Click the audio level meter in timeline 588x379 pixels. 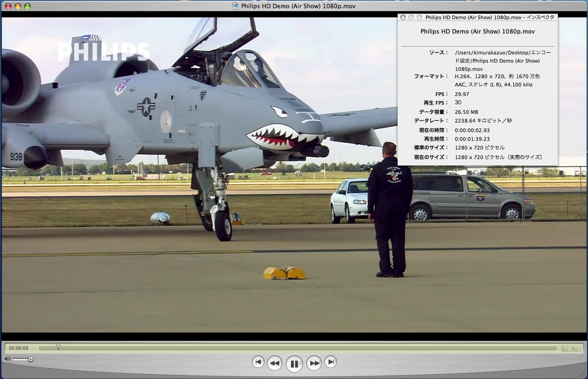[x=571, y=349]
